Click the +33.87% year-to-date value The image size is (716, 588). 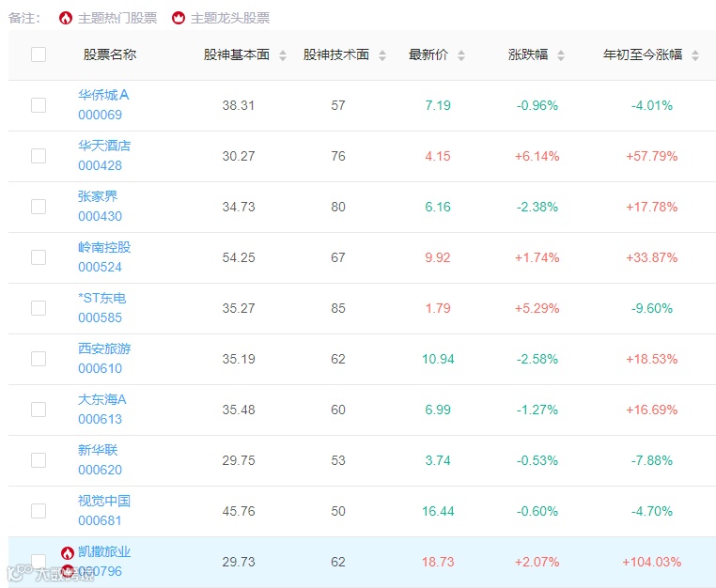click(x=651, y=257)
